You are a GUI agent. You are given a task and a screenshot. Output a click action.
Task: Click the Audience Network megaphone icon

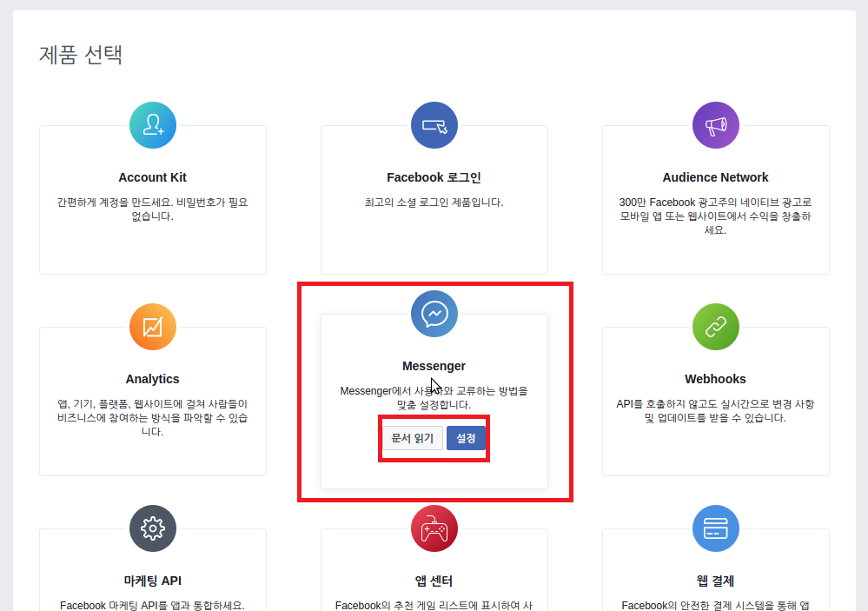(715, 125)
